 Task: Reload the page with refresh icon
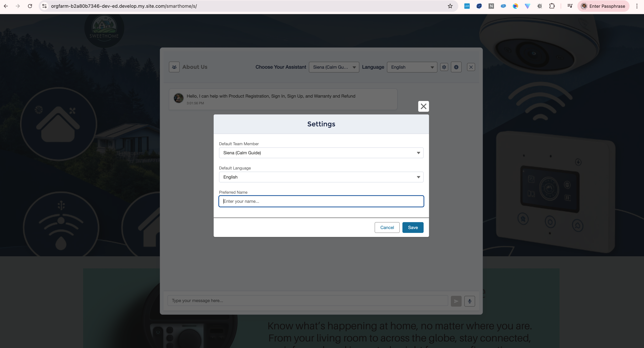[x=30, y=6]
